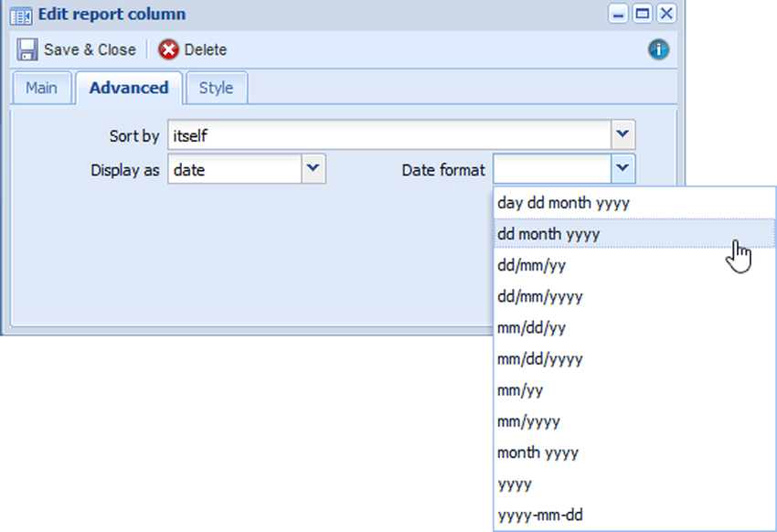Open the Display as dropdown arrow
This screenshot has width=777, height=532.
point(314,169)
